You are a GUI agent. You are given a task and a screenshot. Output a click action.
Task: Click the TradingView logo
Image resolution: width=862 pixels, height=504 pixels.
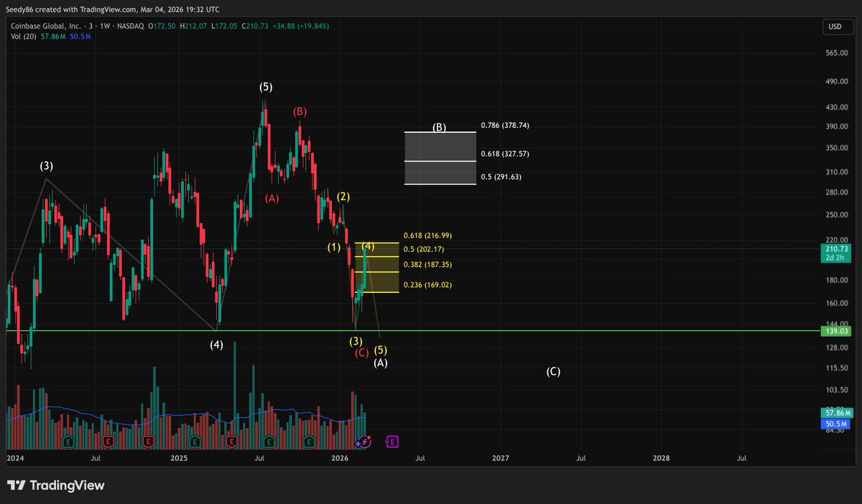[x=56, y=485]
